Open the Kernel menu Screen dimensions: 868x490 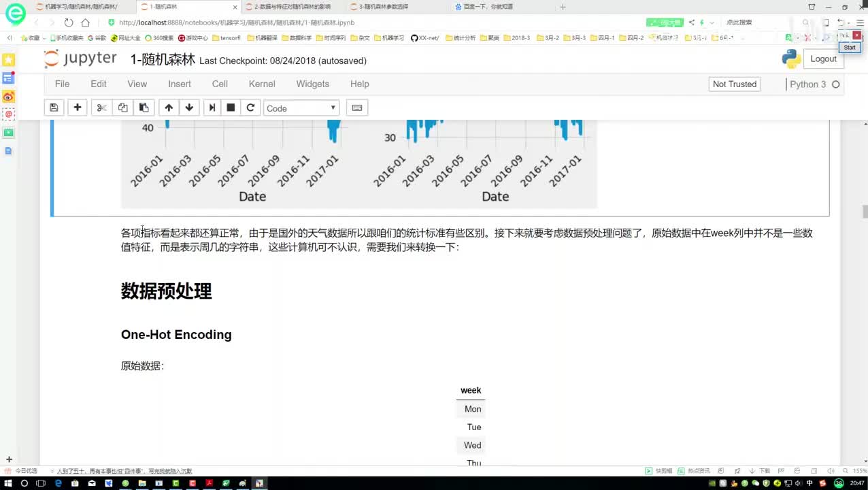point(262,84)
